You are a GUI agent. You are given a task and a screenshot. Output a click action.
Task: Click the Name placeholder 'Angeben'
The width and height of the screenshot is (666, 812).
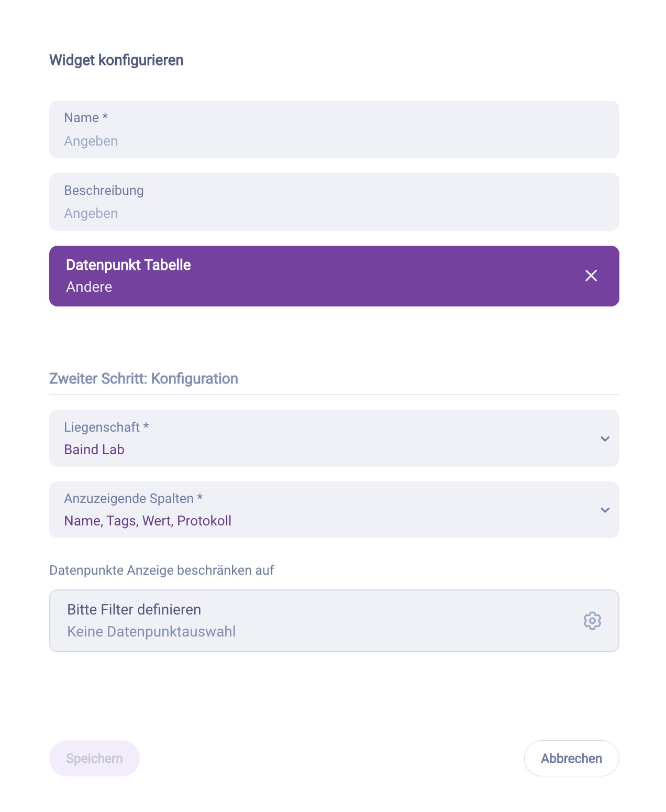[91, 141]
